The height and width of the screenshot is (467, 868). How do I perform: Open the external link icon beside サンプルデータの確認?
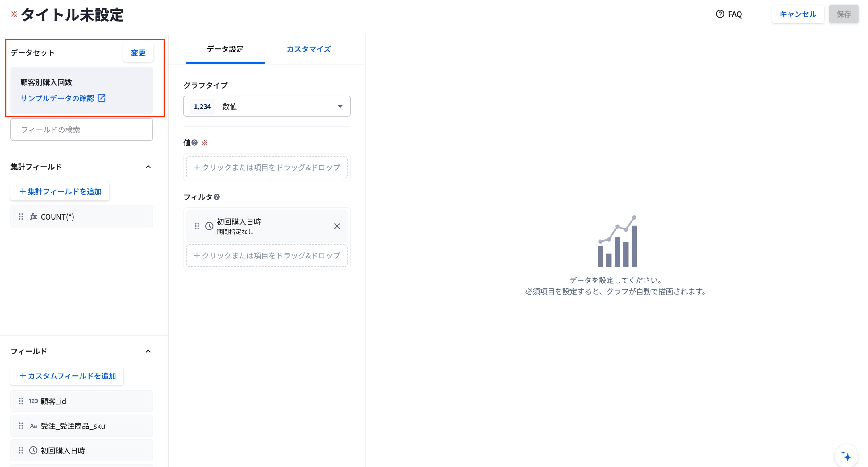click(x=102, y=98)
